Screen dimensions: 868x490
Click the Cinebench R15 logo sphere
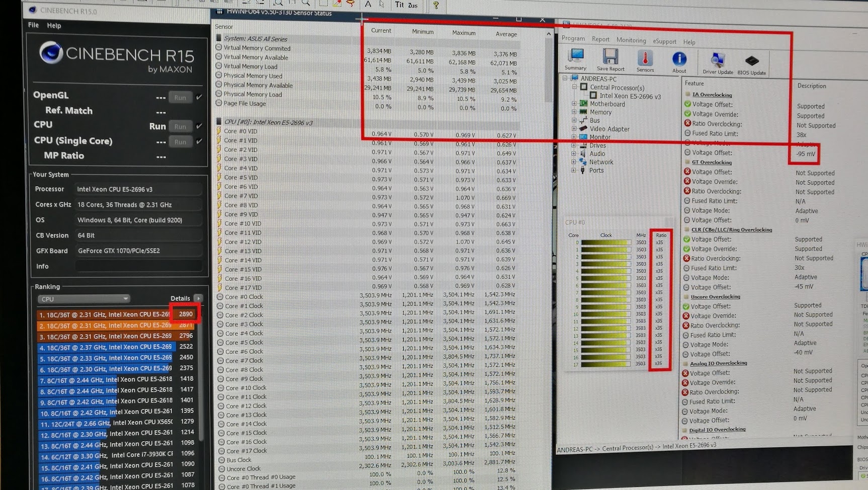tap(51, 52)
